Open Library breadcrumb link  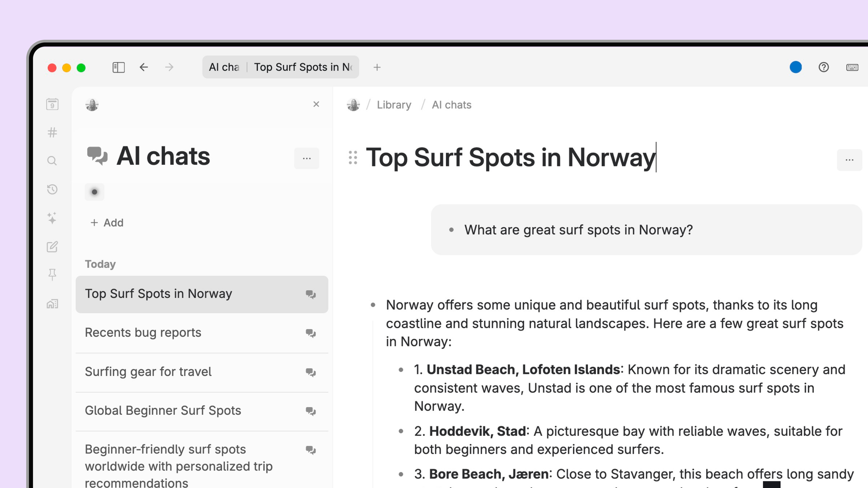pyautogui.click(x=394, y=105)
